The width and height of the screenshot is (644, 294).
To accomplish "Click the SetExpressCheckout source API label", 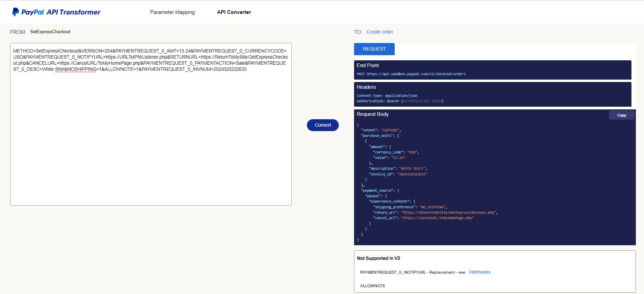I will (50, 32).
